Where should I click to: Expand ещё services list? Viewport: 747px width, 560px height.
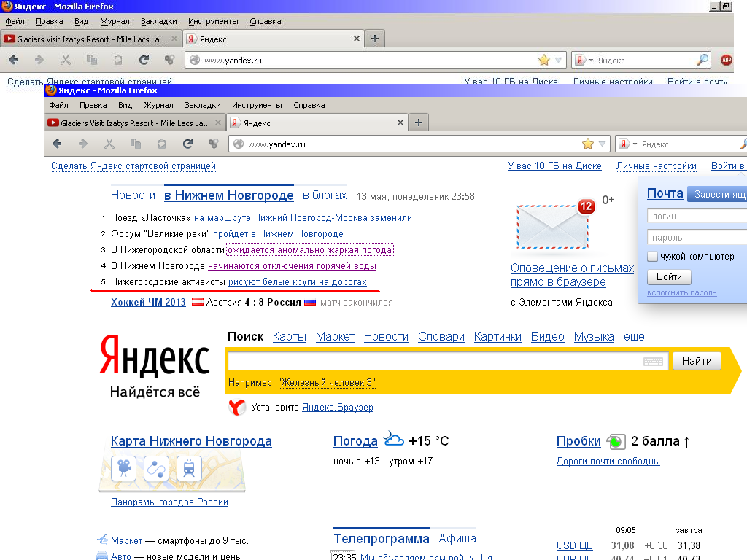(x=634, y=337)
